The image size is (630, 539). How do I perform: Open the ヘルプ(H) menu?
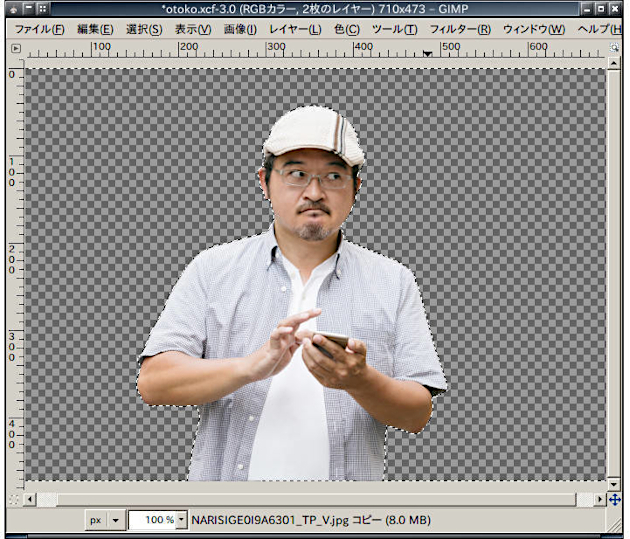coord(599,29)
